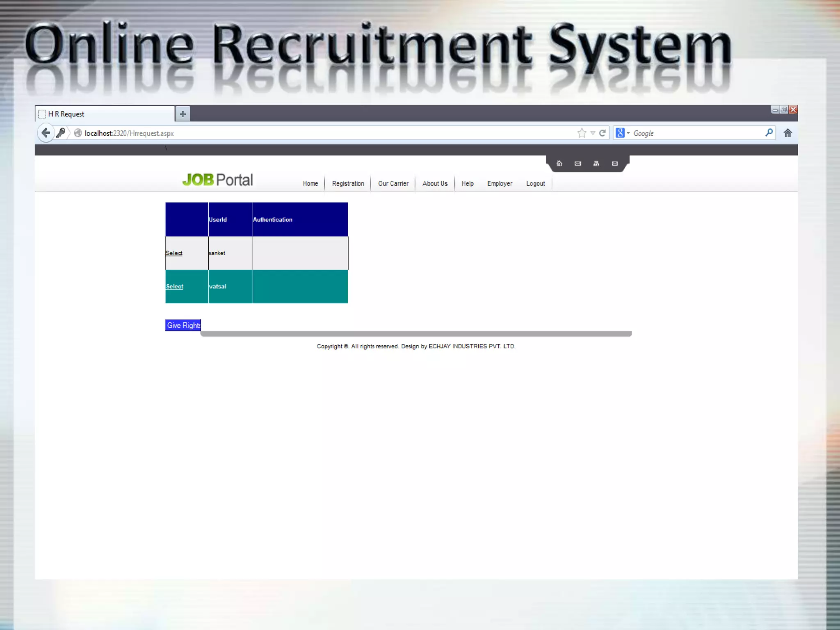Open the Registration menu item
This screenshot has height=630, width=840.
(x=348, y=183)
